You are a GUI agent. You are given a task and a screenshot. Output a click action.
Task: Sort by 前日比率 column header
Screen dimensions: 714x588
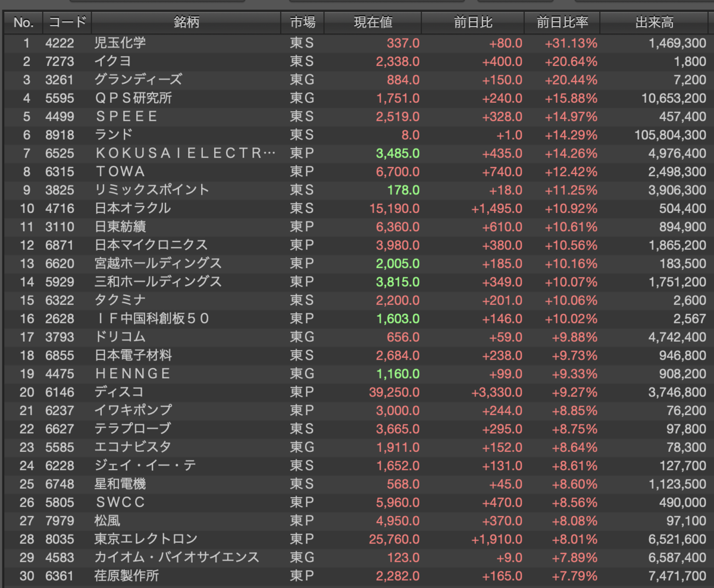tap(562, 23)
